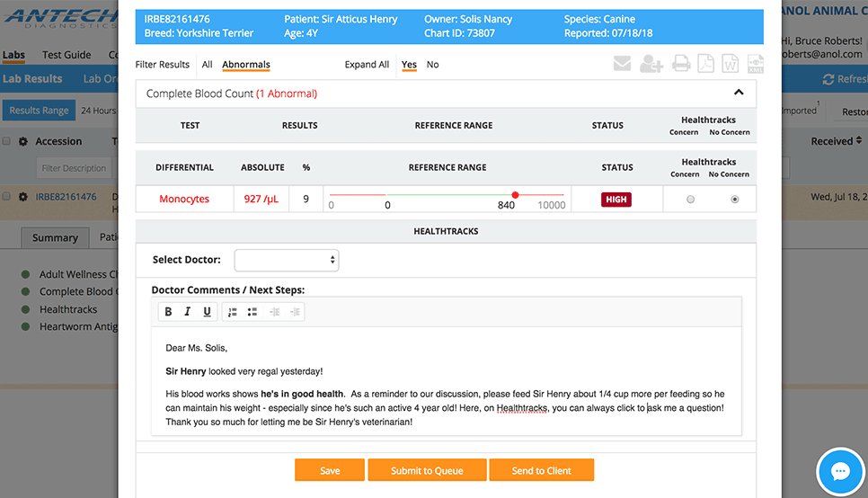The width and height of the screenshot is (868, 498).
Task: Collapse the Complete Blood Count section
Action: pos(739,93)
